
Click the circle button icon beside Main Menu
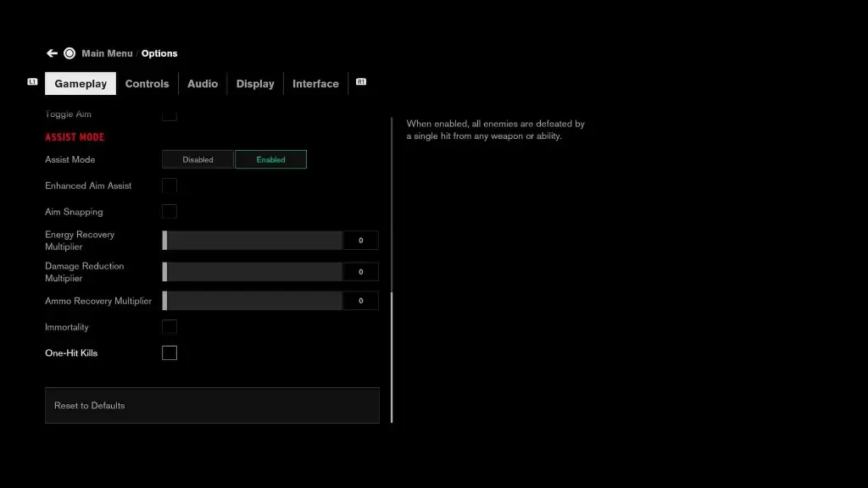click(70, 53)
